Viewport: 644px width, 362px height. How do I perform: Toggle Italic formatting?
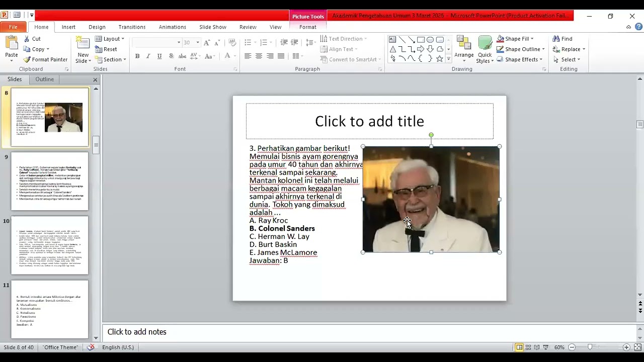(x=148, y=56)
